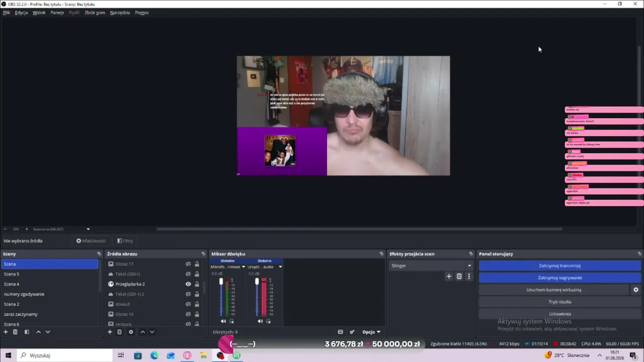Delete selected scene using trash icon in Sceny
Screen dimensions: 644x362
coord(15,332)
